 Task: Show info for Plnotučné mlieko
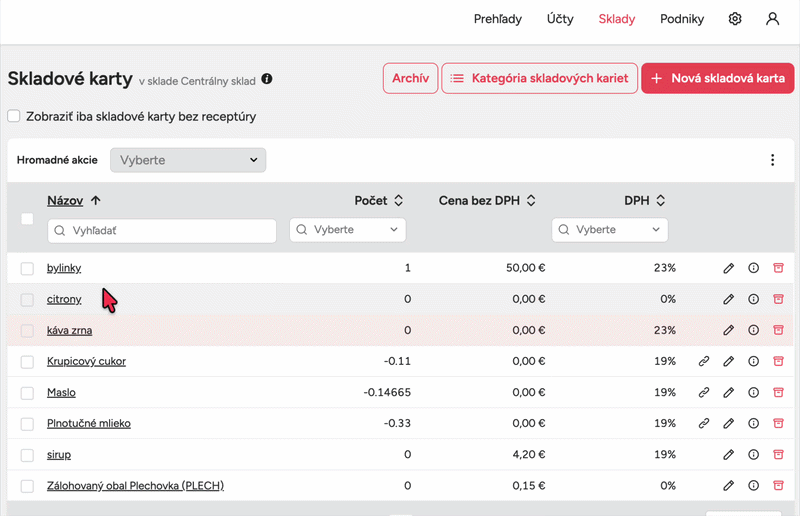[x=754, y=424]
